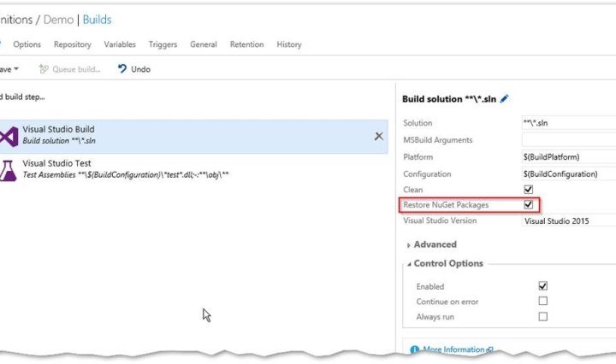Click the Queue build icon

44,69
